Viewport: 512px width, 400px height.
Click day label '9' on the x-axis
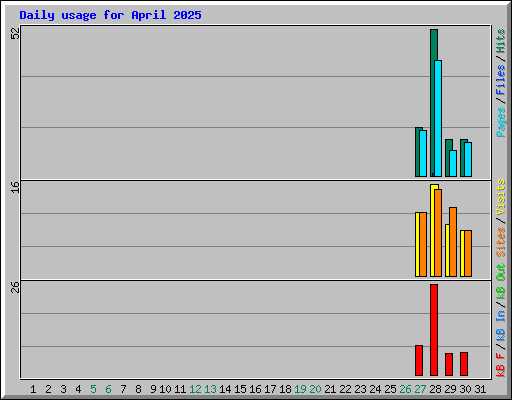coord(153,389)
